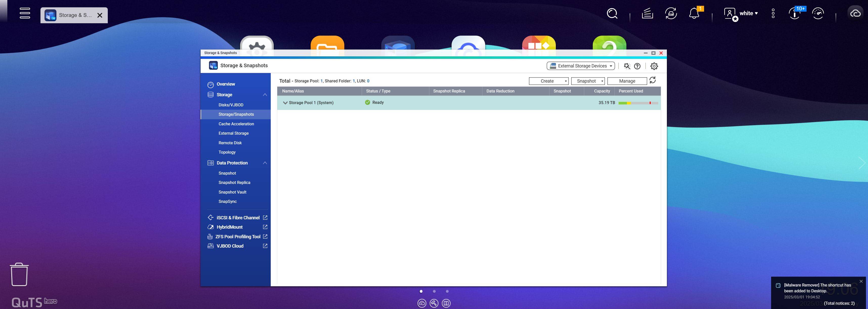Close the Storage & Snapshots taskbar tab
The image size is (868, 309).
[100, 15]
